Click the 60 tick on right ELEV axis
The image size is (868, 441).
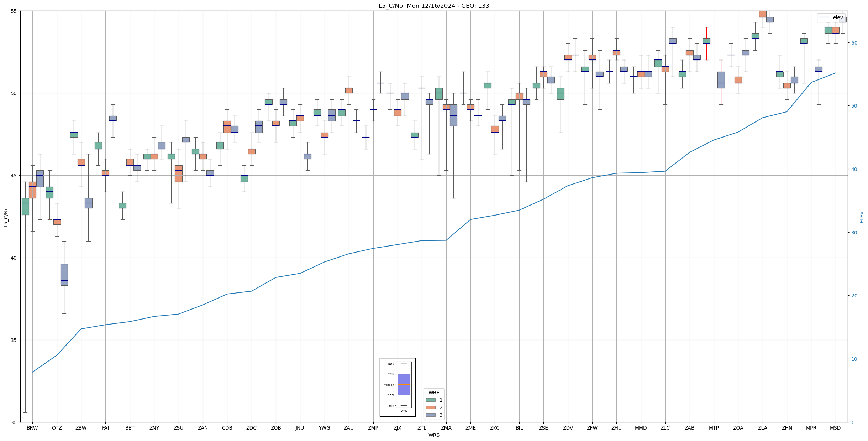[854, 43]
